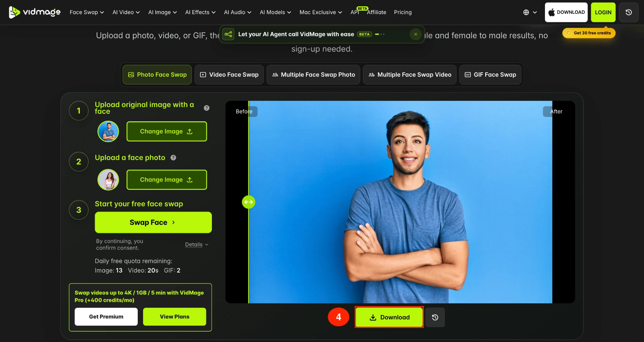Select the original man image thumbnail
Screen dimensions: 644x342
point(108,131)
